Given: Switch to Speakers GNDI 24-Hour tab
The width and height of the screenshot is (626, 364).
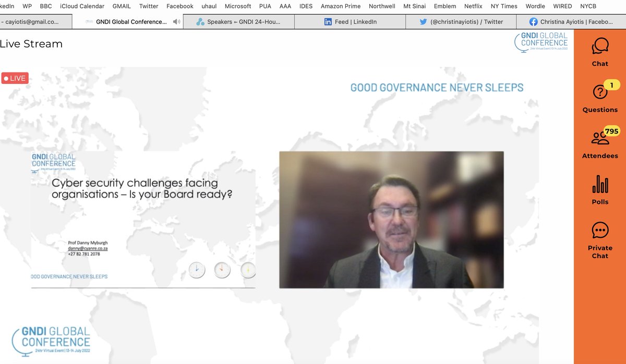Looking at the screenshot, I should click(240, 22).
